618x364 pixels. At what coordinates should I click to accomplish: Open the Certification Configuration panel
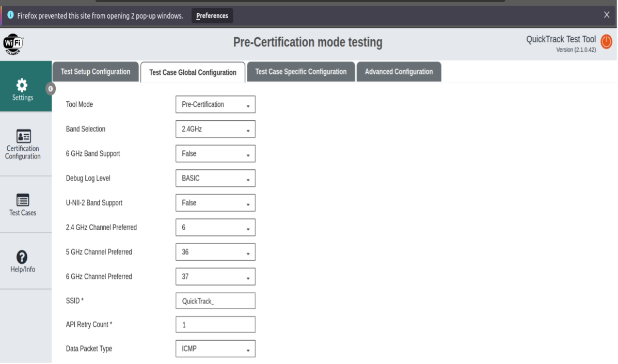tap(22, 145)
